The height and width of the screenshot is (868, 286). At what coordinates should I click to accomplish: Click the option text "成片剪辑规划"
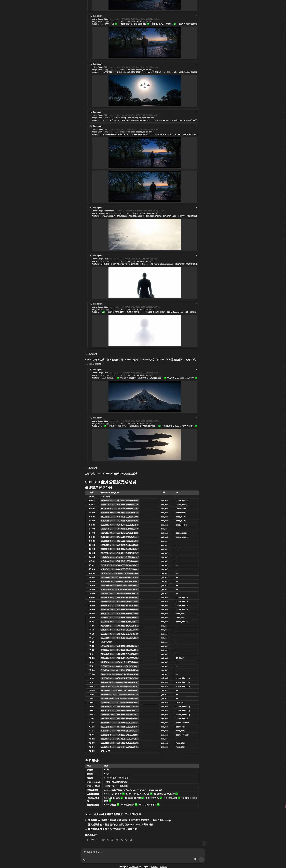(x=95, y=829)
